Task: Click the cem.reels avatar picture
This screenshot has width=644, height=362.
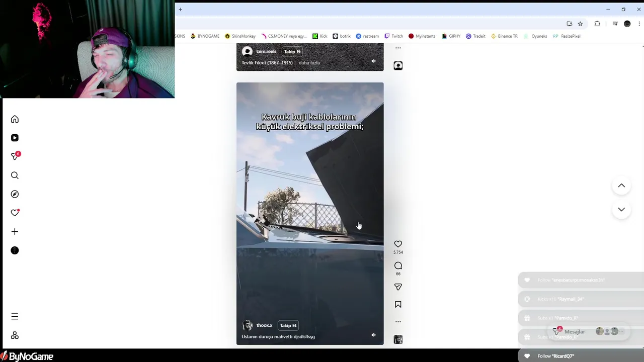Action: pyautogui.click(x=247, y=51)
